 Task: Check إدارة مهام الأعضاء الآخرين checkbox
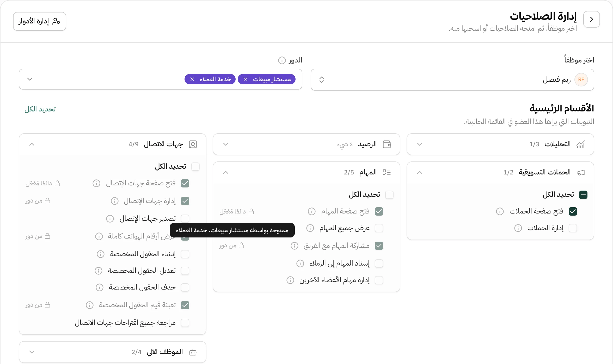coord(379,280)
